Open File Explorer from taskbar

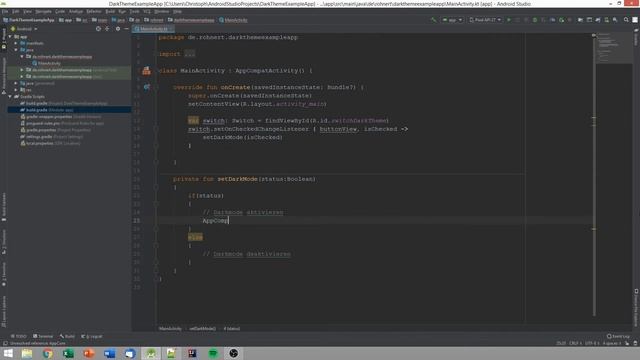[x=27, y=353]
